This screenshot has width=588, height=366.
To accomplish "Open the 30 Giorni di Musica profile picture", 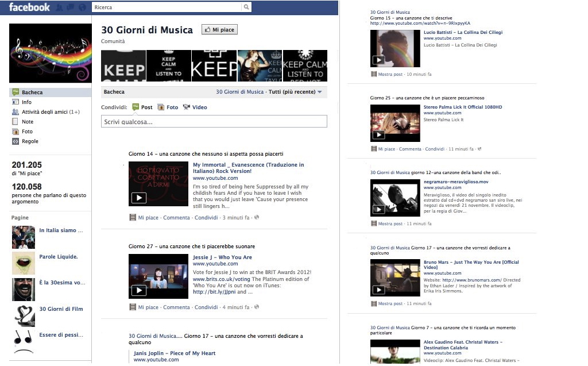I will click(51, 53).
